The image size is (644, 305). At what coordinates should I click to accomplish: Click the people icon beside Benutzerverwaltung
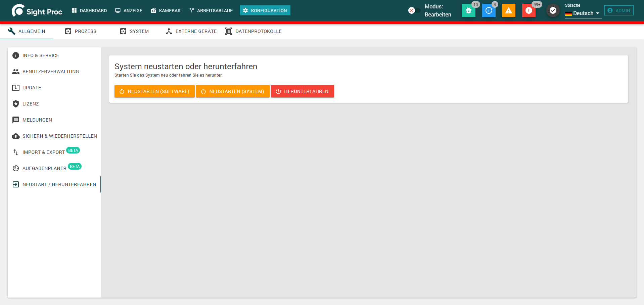pos(16,72)
